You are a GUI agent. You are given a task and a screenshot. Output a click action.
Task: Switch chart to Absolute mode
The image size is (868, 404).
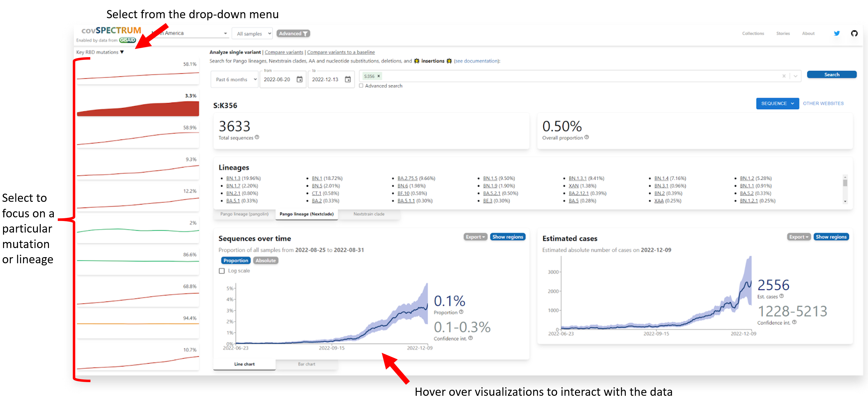tap(265, 261)
